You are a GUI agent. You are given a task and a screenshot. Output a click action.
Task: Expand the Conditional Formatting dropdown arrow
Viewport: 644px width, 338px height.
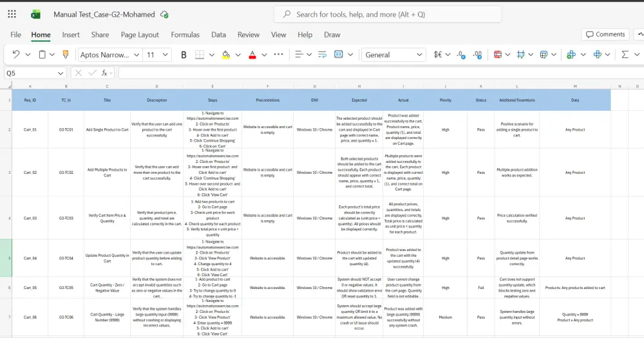click(507, 55)
